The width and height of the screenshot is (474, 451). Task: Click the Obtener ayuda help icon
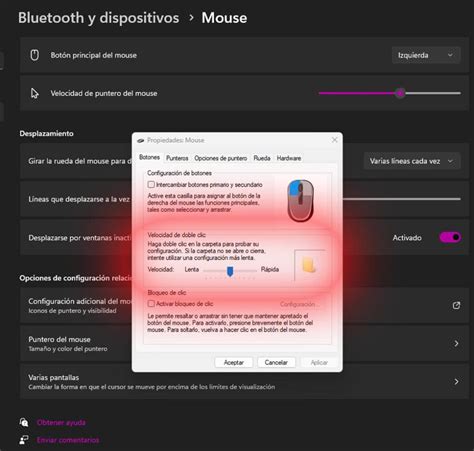pyautogui.click(x=24, y=422)
